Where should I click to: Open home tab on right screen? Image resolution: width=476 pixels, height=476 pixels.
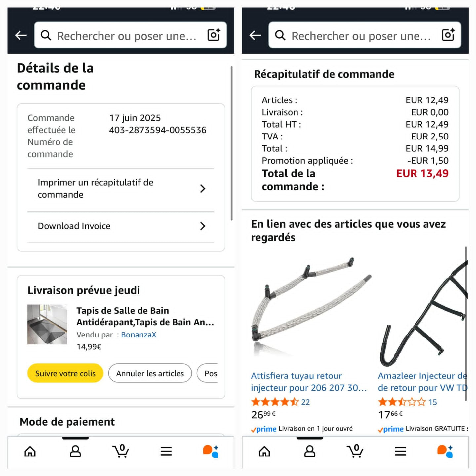(264, 451)
